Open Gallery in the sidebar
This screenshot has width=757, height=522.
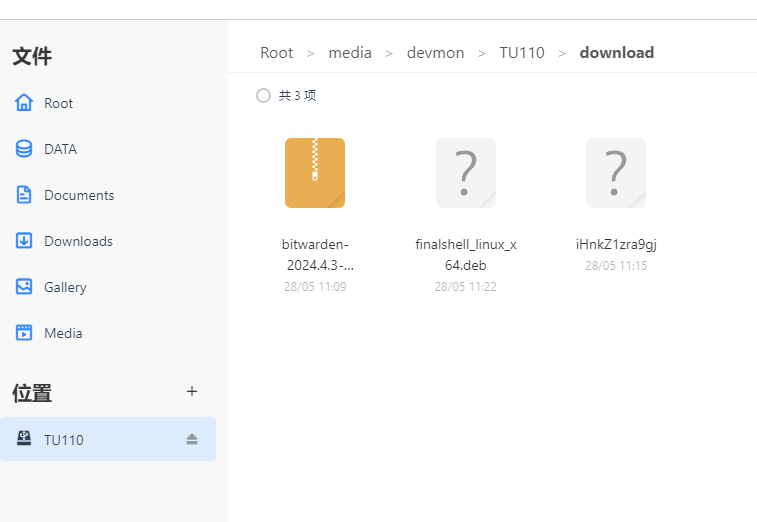pos(65,287)
